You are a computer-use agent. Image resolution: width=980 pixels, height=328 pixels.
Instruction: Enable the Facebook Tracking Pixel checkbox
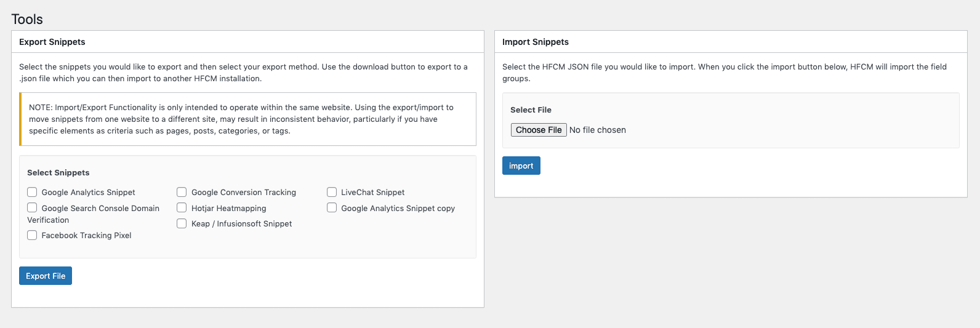[32, 235]
